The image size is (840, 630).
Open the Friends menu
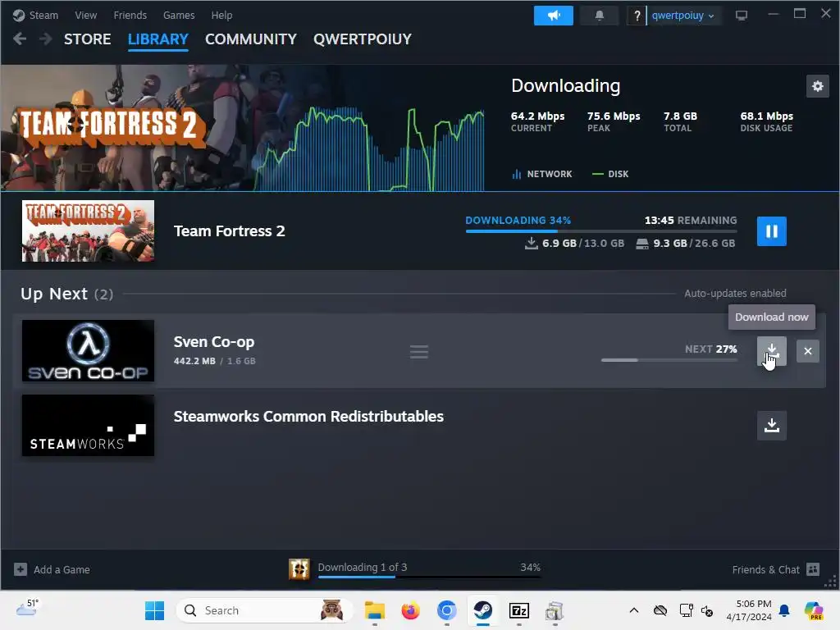point(130,15)
